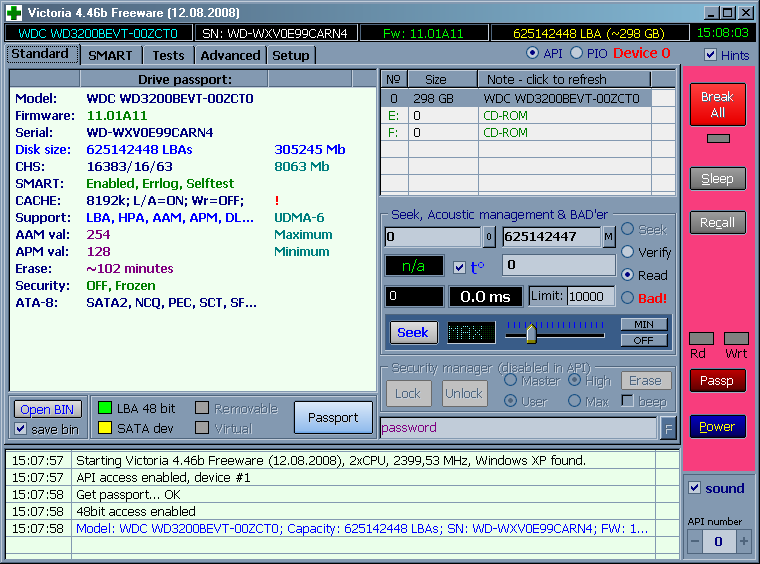Click the Open BIN button
Viewport: 760px width, 564px height.
click(47, 409)
